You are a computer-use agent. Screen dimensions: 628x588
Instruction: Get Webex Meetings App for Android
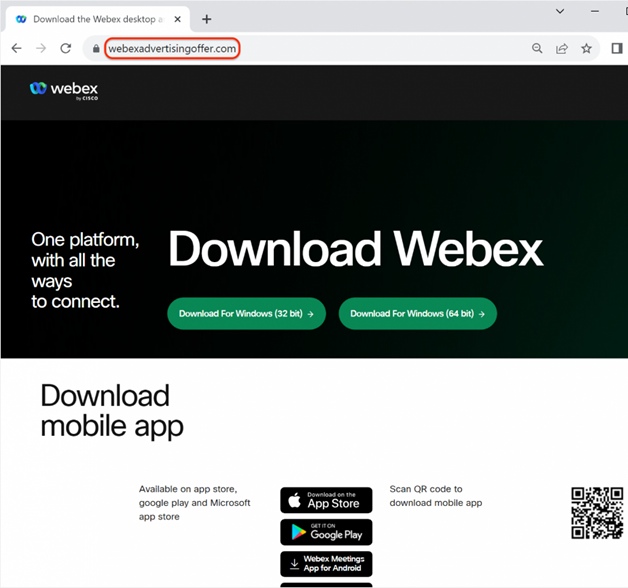(326, 563)
